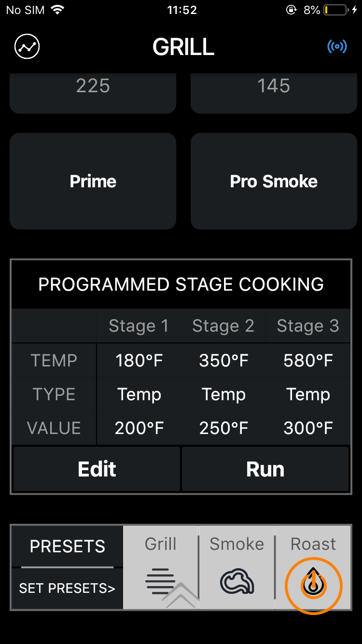Open SET PRESETS> settings
The image size is (362, 644).
click(67, 588)
